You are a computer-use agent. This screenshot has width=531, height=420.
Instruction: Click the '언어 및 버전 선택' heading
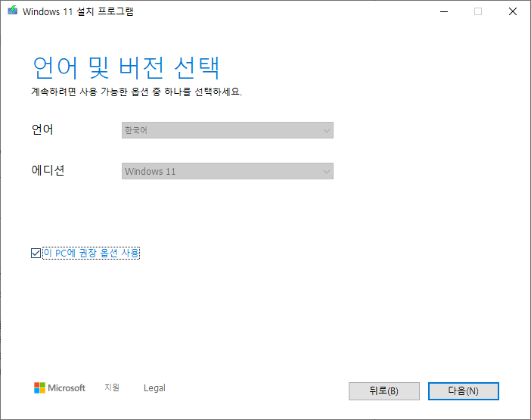pos(126,68)
